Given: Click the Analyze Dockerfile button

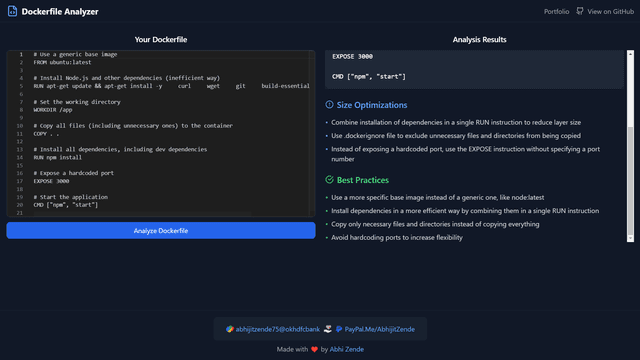Looking at the screenshot, I should click(x=161, y=231).
